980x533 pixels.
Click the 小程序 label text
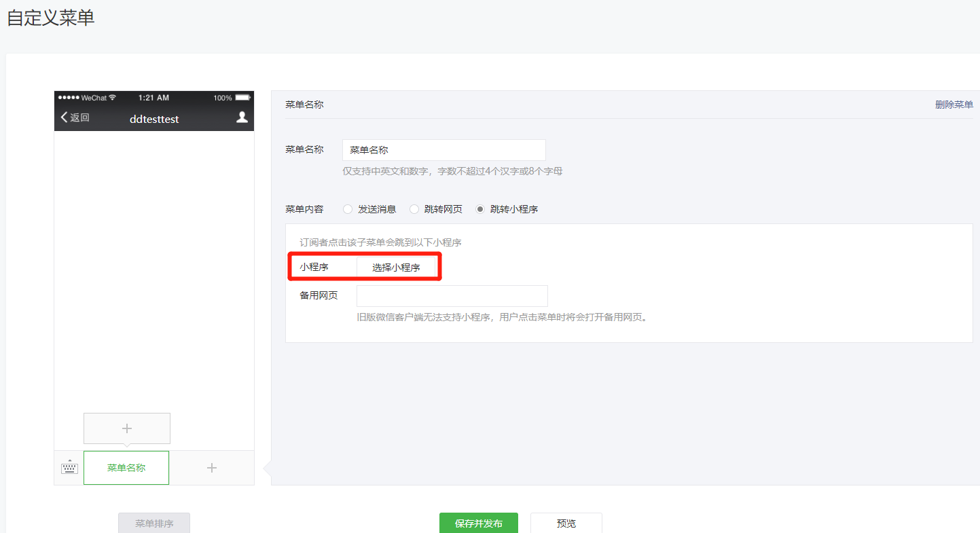[314, 268]
